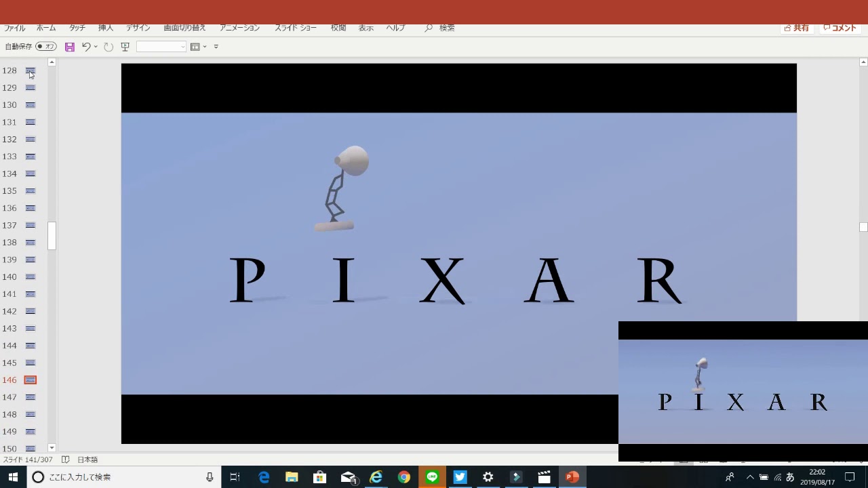The height and width of the screenshot is (488, 868).
Task: Switch to the 画面切り替え tab
Action: click(x=184, y=28)
